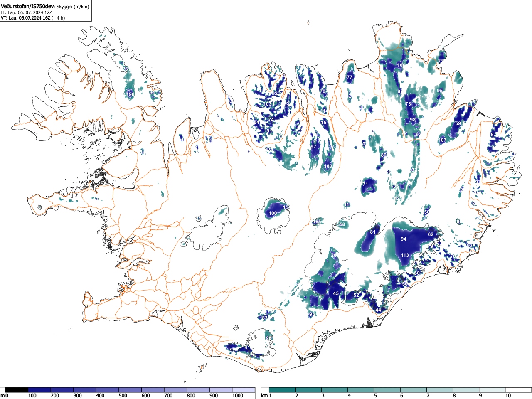Click the 8 tick label on the km scale

(x=454, y=396)
